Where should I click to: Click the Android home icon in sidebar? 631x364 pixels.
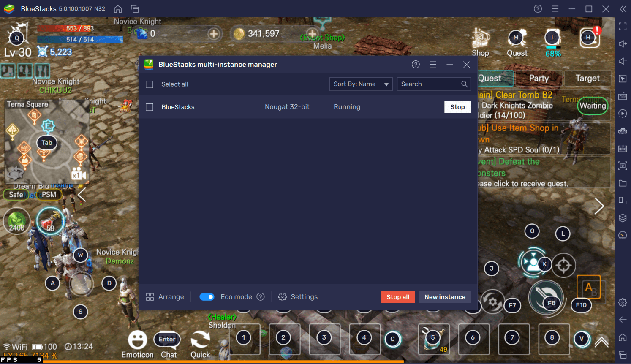[x=623, y=337]
